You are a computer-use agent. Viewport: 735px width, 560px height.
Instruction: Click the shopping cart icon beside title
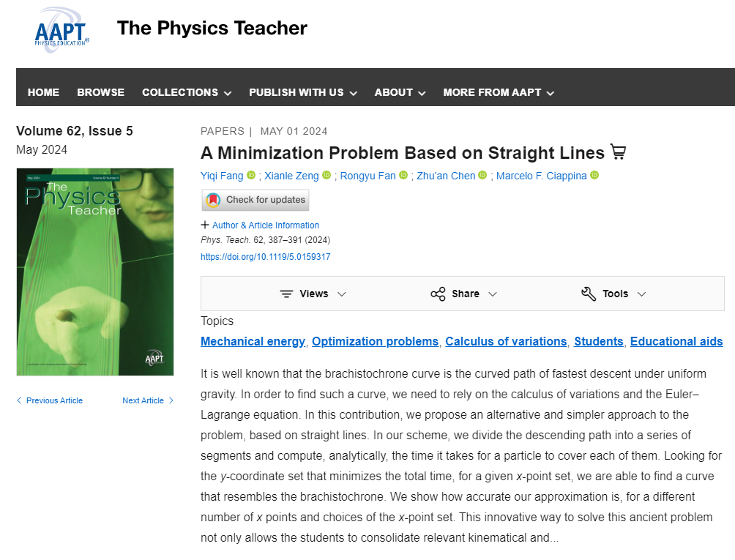[x=619, y=152]
